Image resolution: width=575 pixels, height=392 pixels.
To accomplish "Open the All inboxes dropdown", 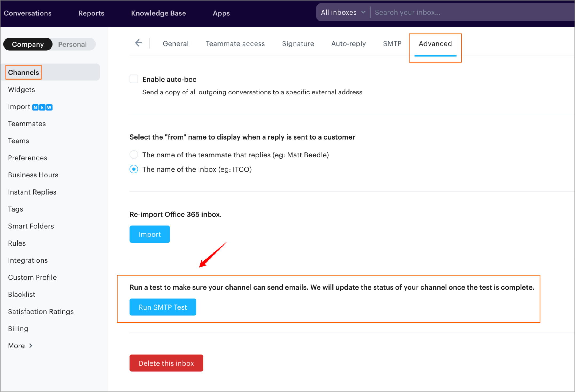I will point(343,13).
